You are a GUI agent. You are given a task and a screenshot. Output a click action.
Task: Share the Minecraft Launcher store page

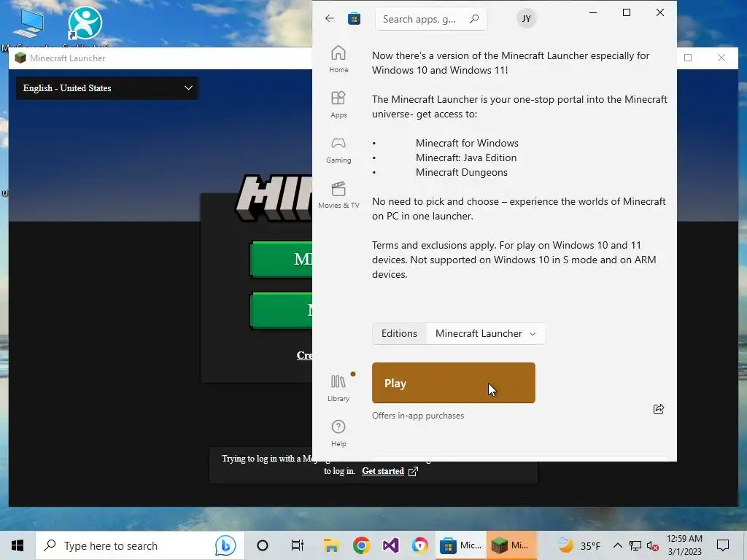point(659,409)
